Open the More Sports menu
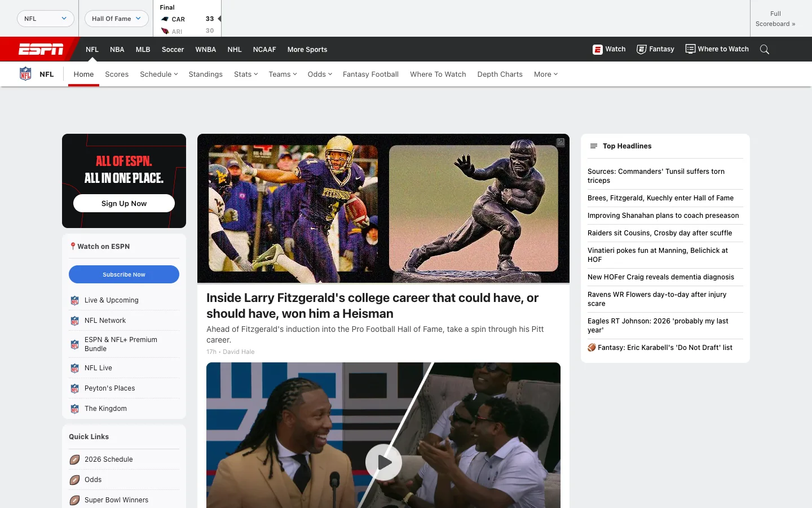 coord(307,49)
